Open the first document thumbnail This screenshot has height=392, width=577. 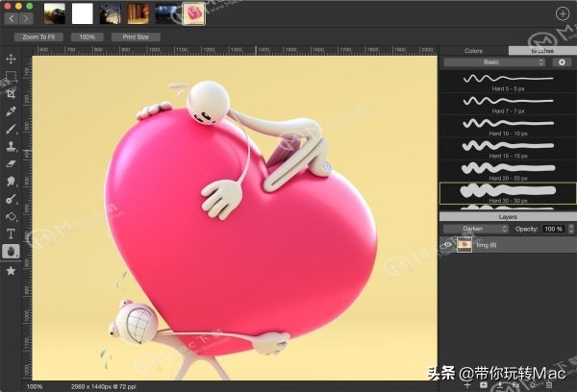[x=55, y=14]
